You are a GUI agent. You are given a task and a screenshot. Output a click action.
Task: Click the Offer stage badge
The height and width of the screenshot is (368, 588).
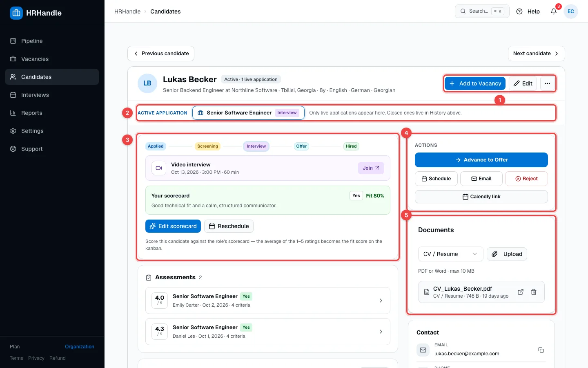tap(301, 146)
